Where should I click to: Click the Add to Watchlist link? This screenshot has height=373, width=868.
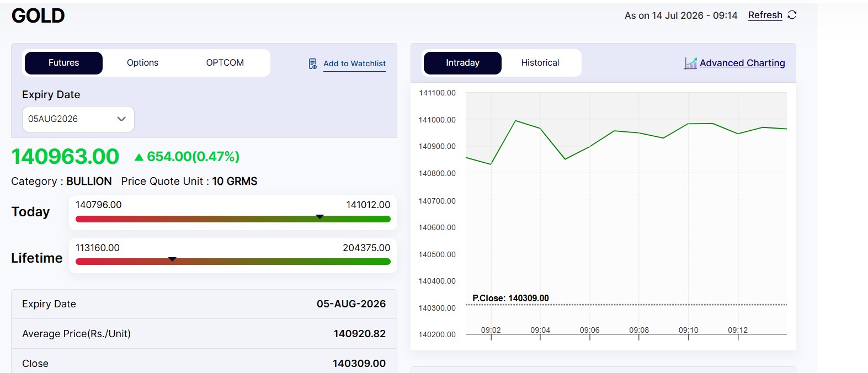(x=354, y=64)
